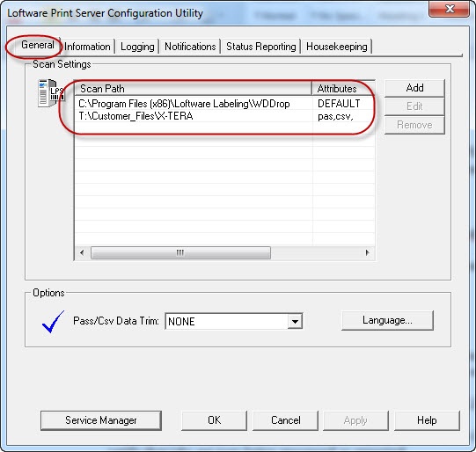Open the Housekeeping tab
Viewport: 476px width, 452px height.
pyautogui.click(x=337, y=47)
